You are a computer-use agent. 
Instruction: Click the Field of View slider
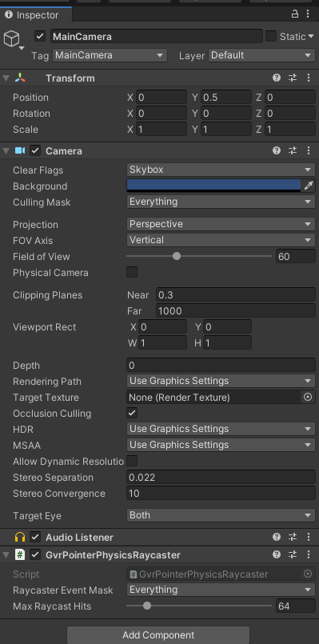(199, 256)
